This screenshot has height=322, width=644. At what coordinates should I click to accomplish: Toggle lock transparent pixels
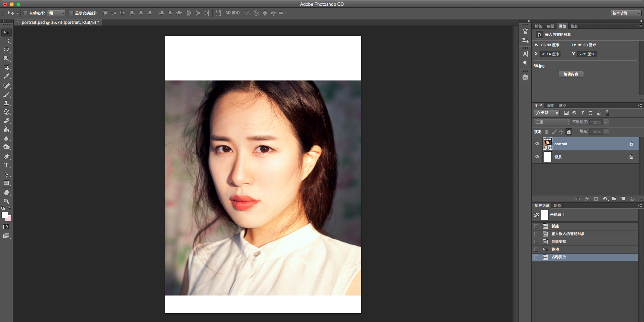point(547,132)
